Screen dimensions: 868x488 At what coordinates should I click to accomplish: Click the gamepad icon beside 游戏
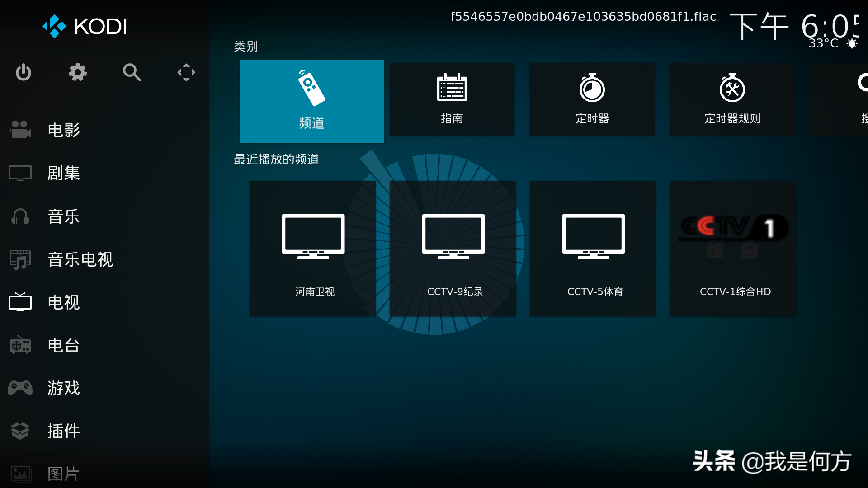tap(20, 388)
